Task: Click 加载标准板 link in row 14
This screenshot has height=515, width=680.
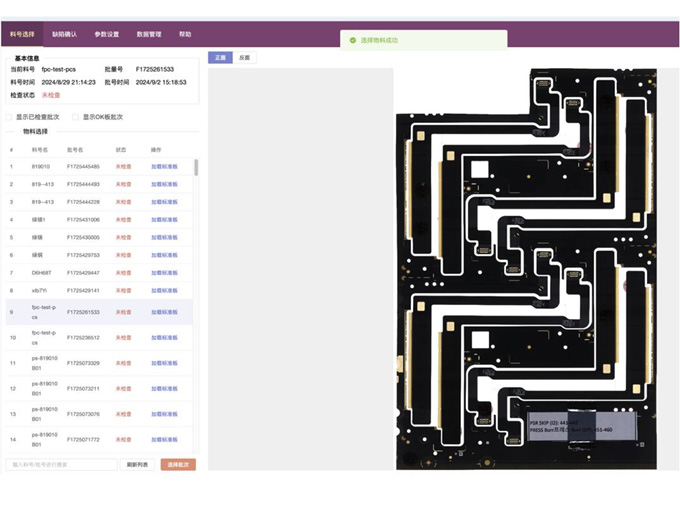Action: [x=164, y=439]
